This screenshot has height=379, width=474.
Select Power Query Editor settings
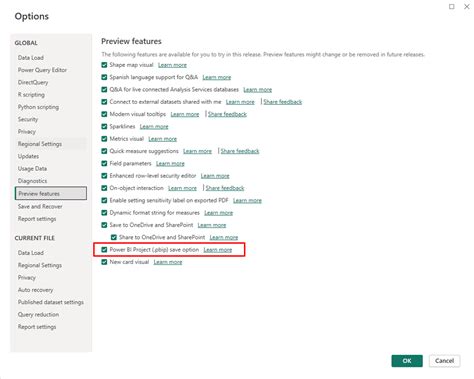pos(42,70)
